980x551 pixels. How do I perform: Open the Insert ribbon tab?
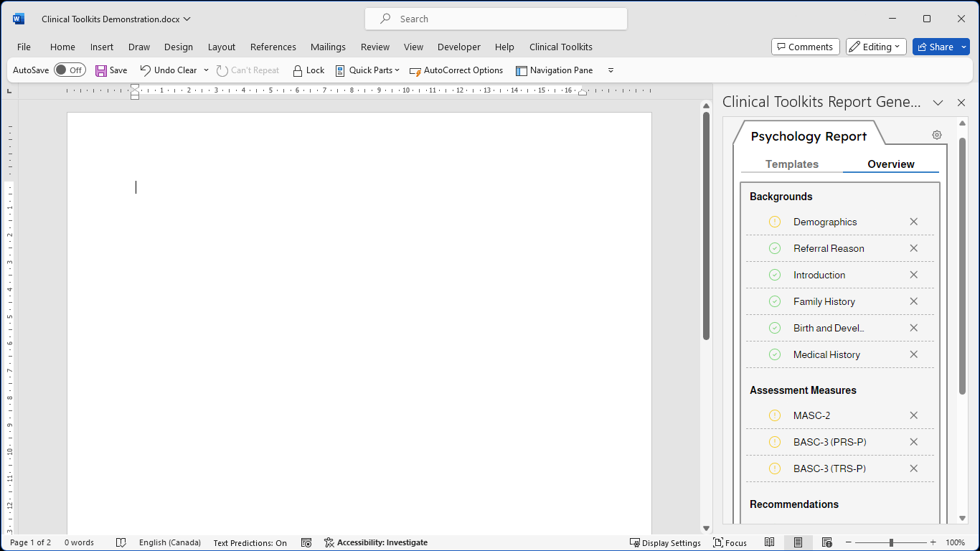coord(102,47)
